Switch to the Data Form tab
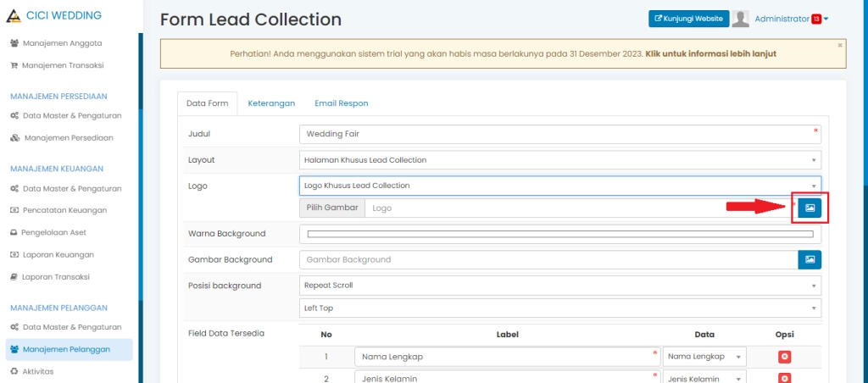Screen dimensions: 868x383 coord(208,103)
